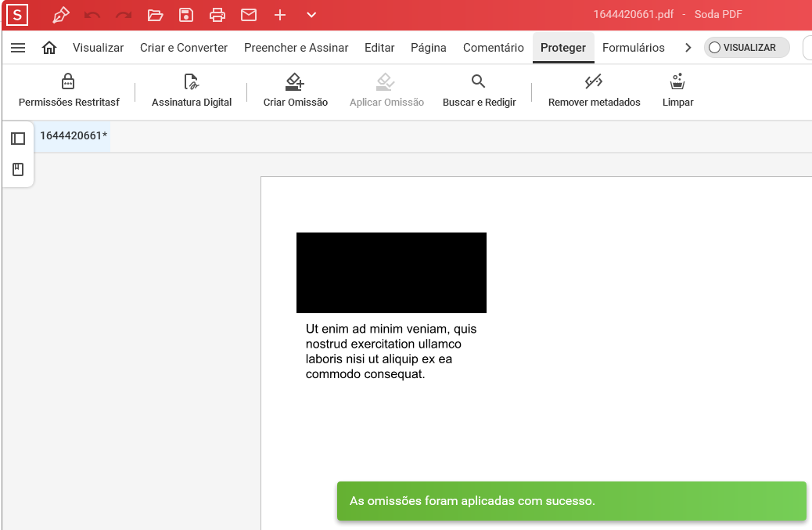Open the Visualizar tab
812x530 pixels.
(x=99, y=48)
